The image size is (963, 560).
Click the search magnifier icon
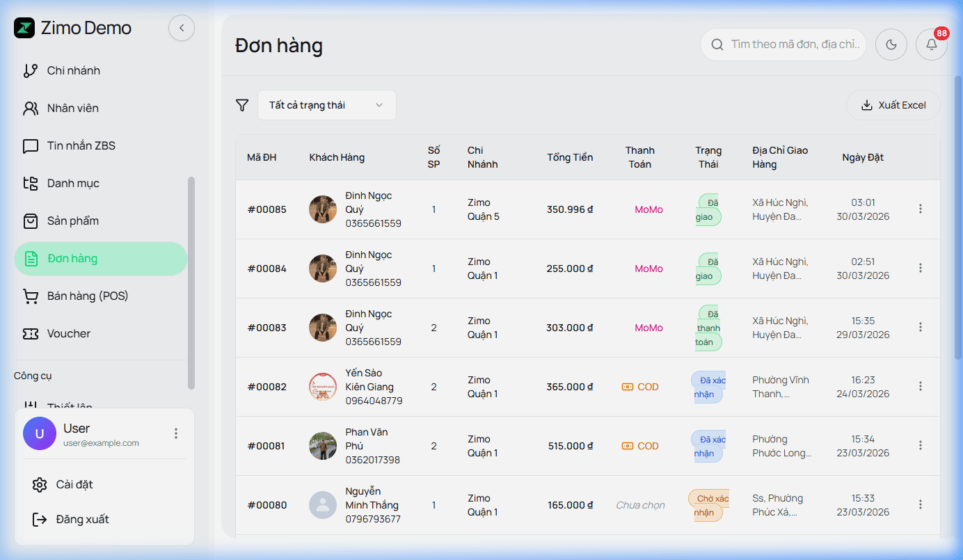pyautogui.click(x=717, y=45)
